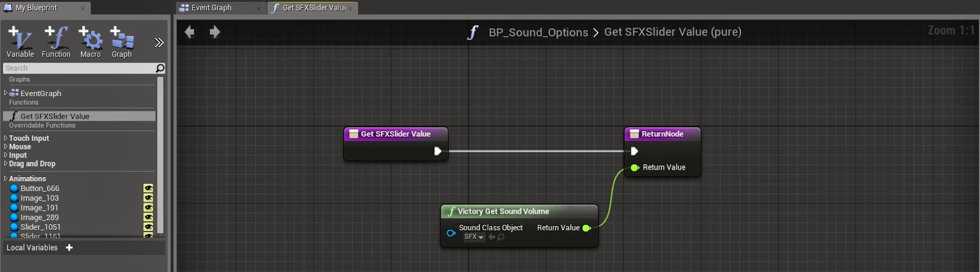The width and height of the screenshot is (980, 272).
Task: Navigate back in graph history
Action: tap(190, 32)
